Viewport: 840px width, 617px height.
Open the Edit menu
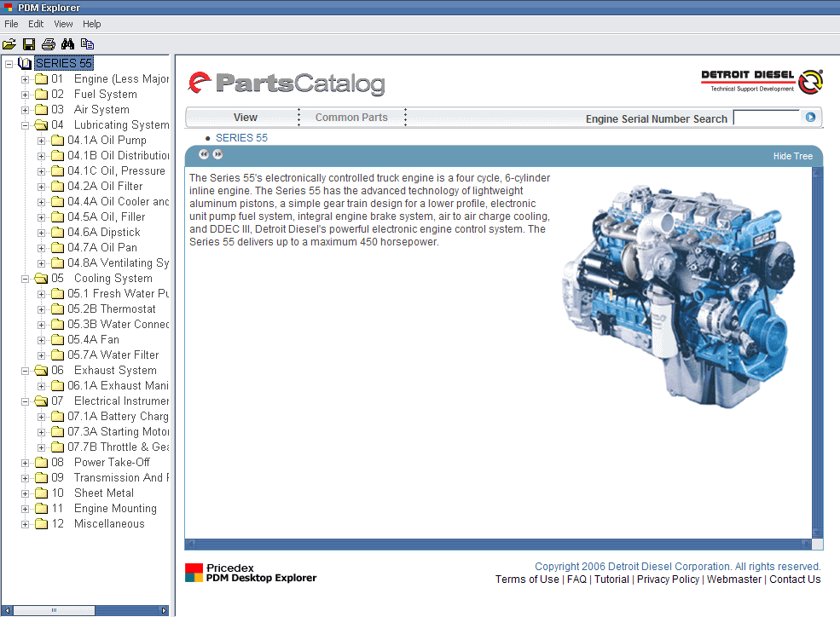(36, 24)
